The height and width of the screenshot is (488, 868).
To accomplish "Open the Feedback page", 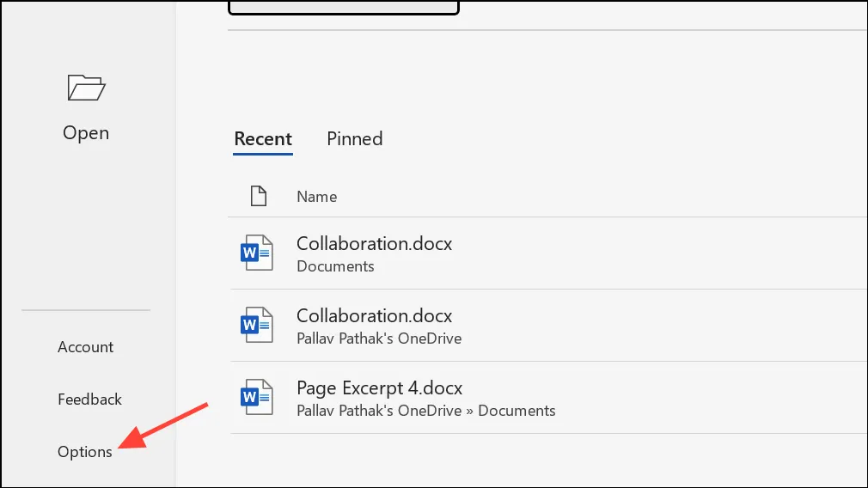I will click(89, 399).
